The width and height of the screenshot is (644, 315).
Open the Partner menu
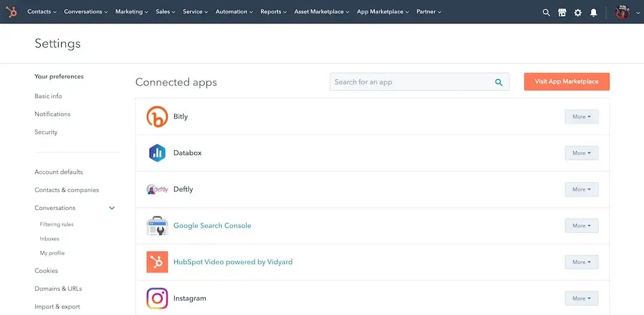click(x=429, y=12)
